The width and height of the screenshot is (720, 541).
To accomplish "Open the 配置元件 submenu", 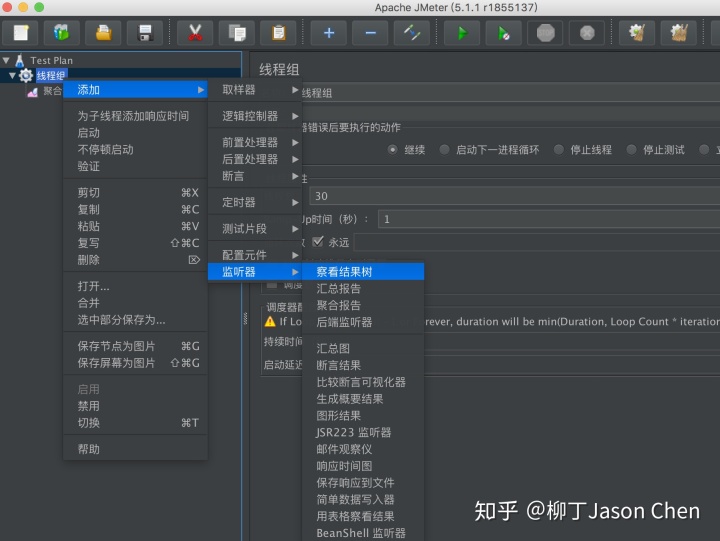I will click(255, 255).
